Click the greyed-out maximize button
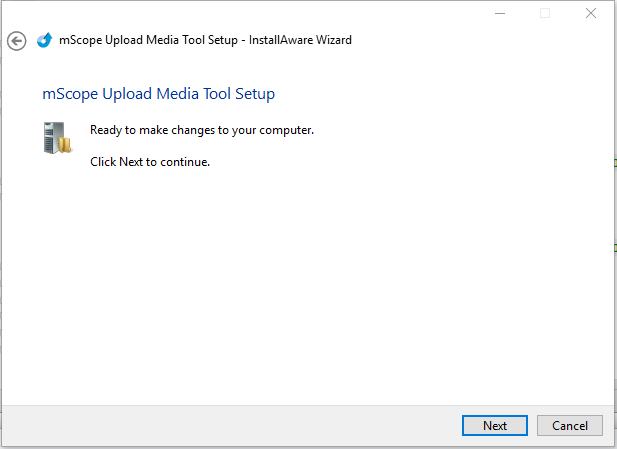This screenshot has height=449, width=617. pyautogui.click(x=545, y=13)
